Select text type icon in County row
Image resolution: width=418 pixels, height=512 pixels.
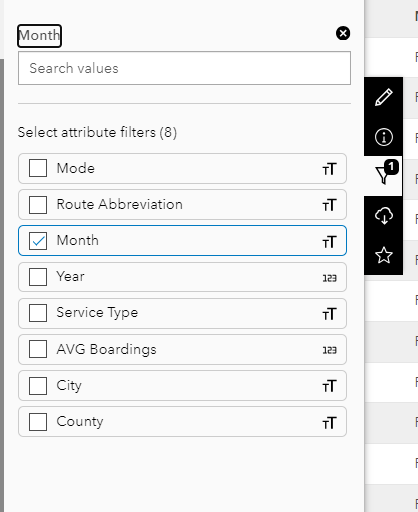[329, 423]
